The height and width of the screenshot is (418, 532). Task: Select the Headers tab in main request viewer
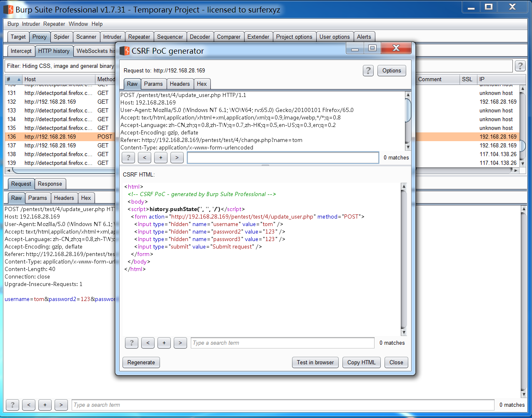tap(64, 198)
